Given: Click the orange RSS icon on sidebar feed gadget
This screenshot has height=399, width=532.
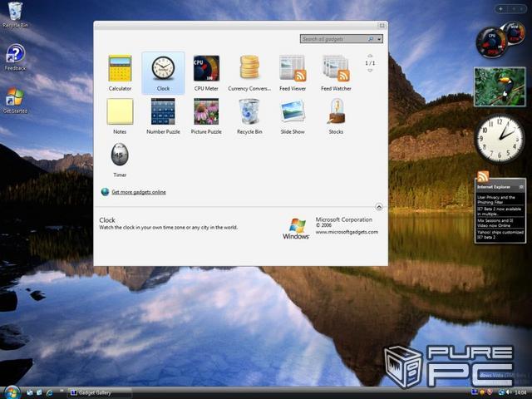Looking at the screenshot, I should [x=483, y=176].
